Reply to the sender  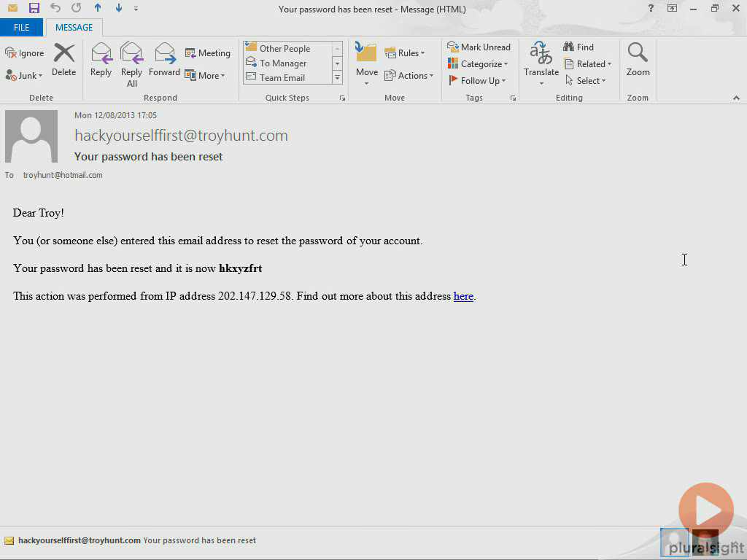(x=101, y=60)
